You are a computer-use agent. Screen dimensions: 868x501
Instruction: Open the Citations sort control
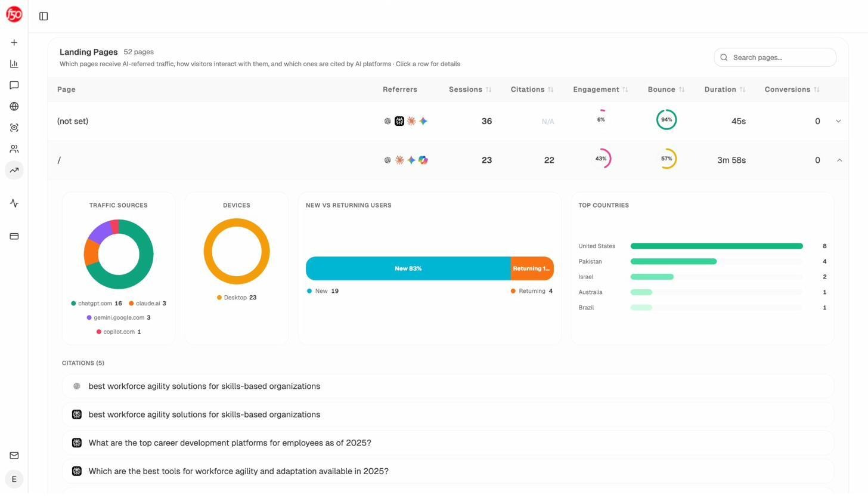point(549,89)
